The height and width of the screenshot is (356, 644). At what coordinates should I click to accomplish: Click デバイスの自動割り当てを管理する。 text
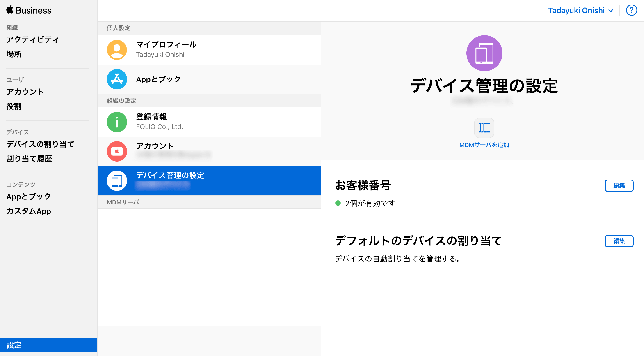pos(398,259)
